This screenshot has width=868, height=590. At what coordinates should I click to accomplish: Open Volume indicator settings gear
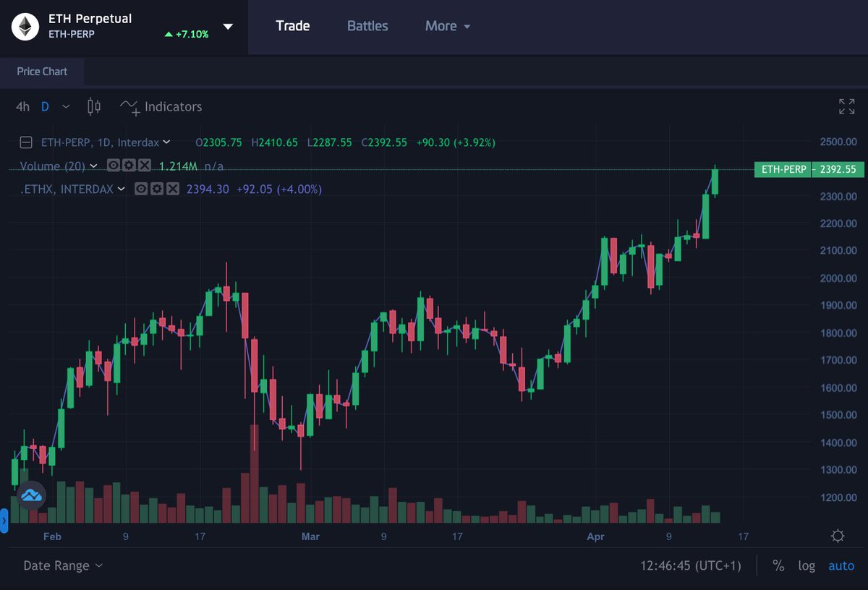click(x=129, y=166)
